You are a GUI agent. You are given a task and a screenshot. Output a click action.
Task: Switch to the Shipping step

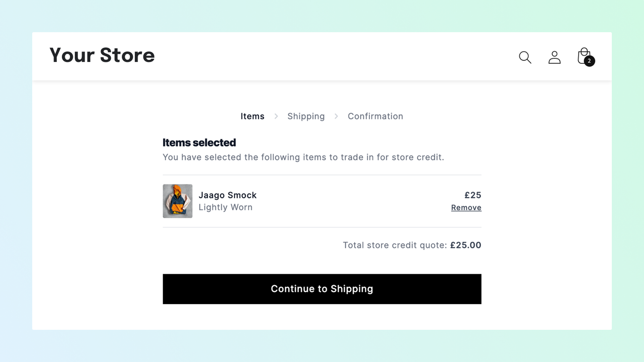[306, 116]
